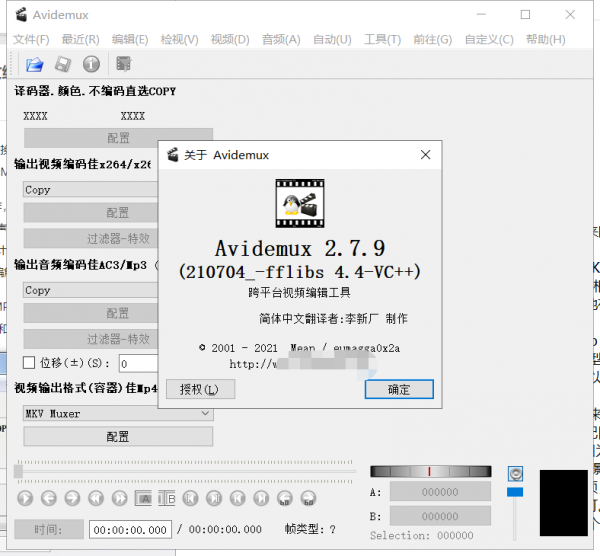Image resolution: width=600 pixels, height=556 pixels.
Task: Open the 自定义(C) menu
Action: pos(489,39)
